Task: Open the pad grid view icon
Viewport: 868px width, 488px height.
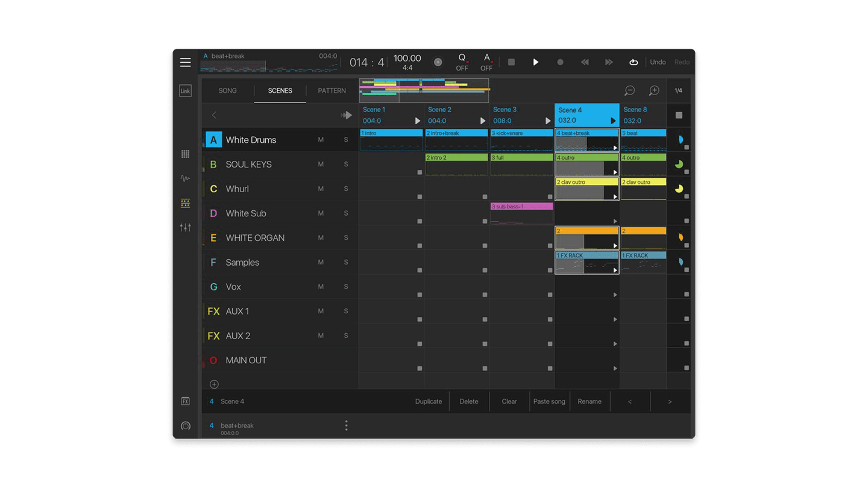Action: point(185,154)
